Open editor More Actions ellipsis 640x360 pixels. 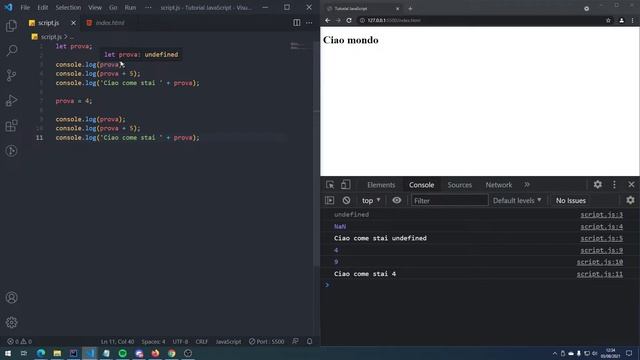(x=309, y=23)
